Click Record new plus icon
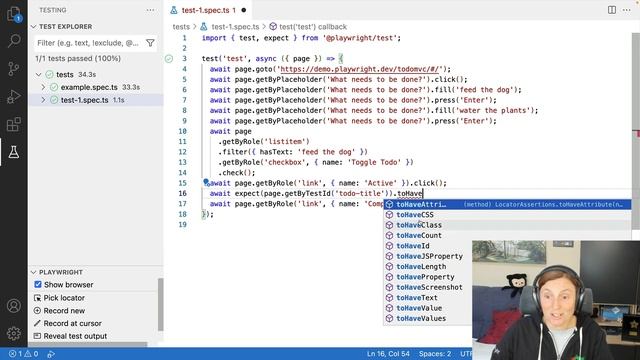 [x=37, y=311]
